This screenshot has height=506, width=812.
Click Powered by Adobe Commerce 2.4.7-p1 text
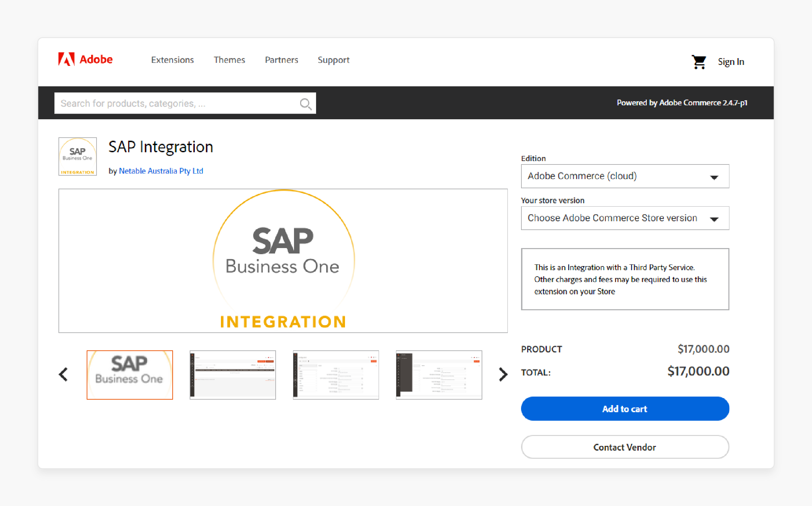point(682,103)
